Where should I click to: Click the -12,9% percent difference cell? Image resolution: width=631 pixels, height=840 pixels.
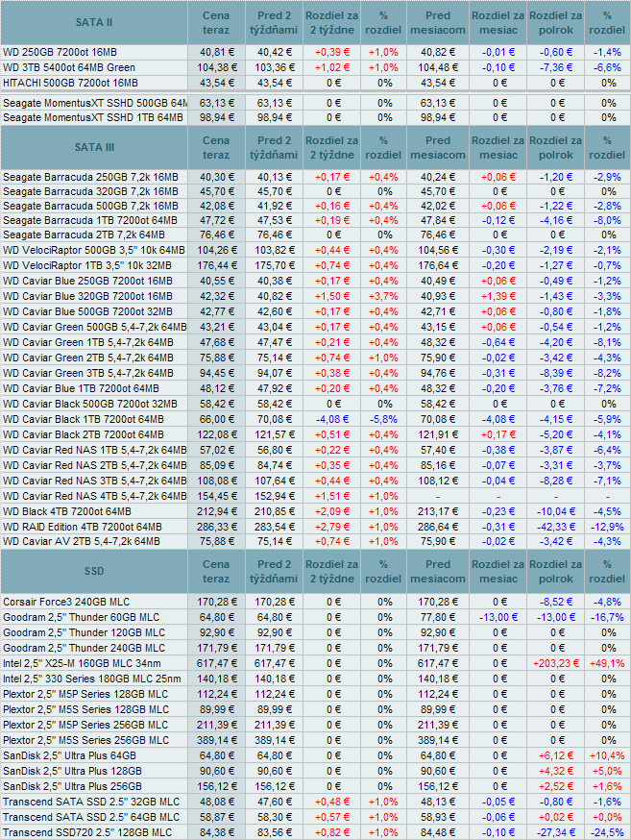(607, 527)
